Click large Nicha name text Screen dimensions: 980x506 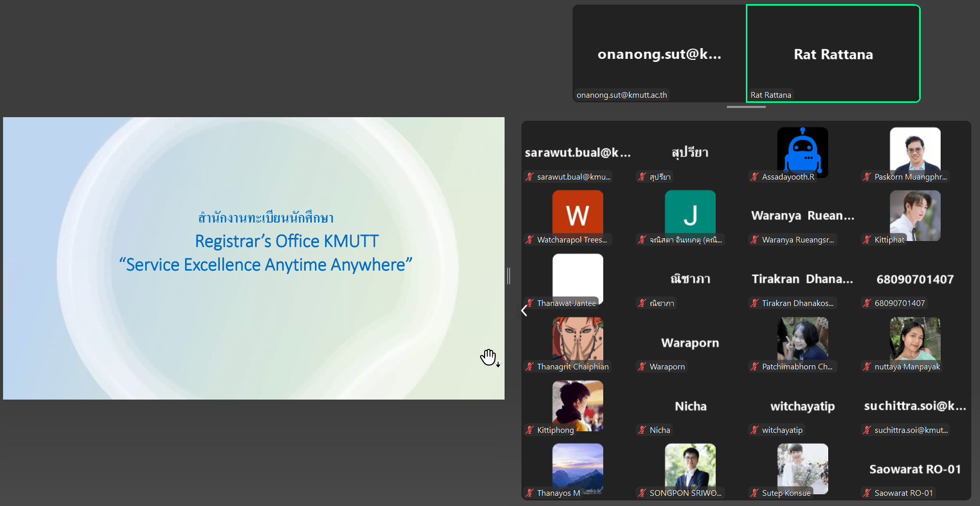click(691, 406)
